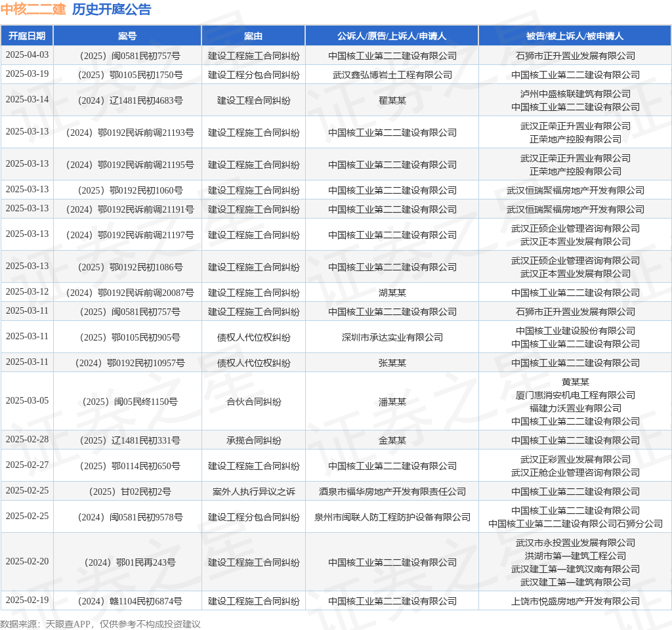Click plaintiff 武汉鑫弘博岩土工程有限公司
This screenshot has width=672, height=630.
click(392, 75)
